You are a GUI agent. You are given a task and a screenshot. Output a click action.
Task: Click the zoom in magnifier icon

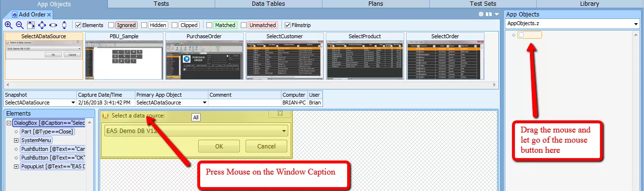(x=9, y=25)
